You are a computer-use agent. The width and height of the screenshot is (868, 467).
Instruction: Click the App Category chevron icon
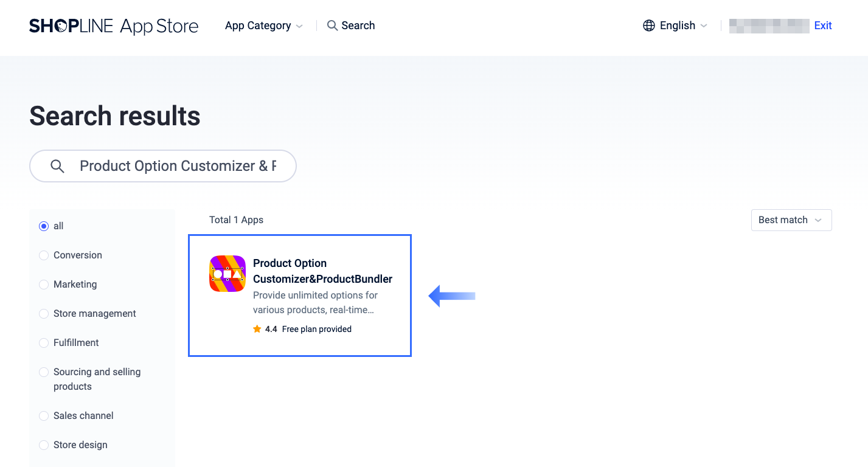tap(299, 26)
